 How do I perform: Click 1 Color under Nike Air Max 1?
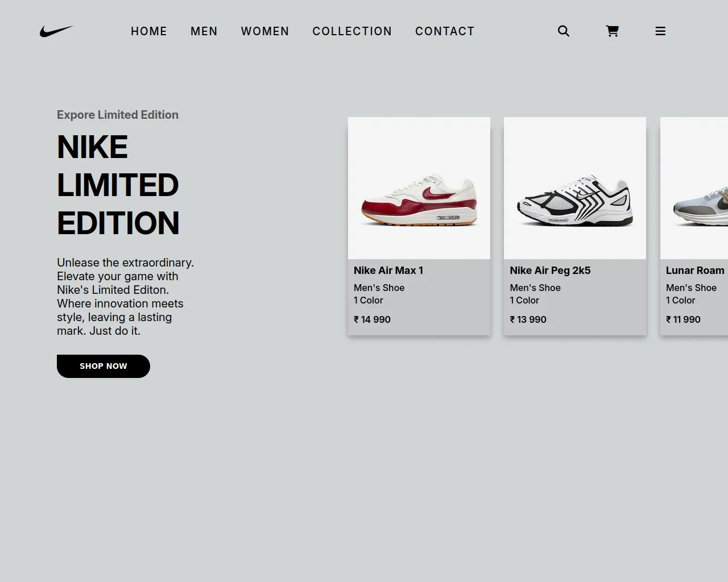click(x=369, y=300)
